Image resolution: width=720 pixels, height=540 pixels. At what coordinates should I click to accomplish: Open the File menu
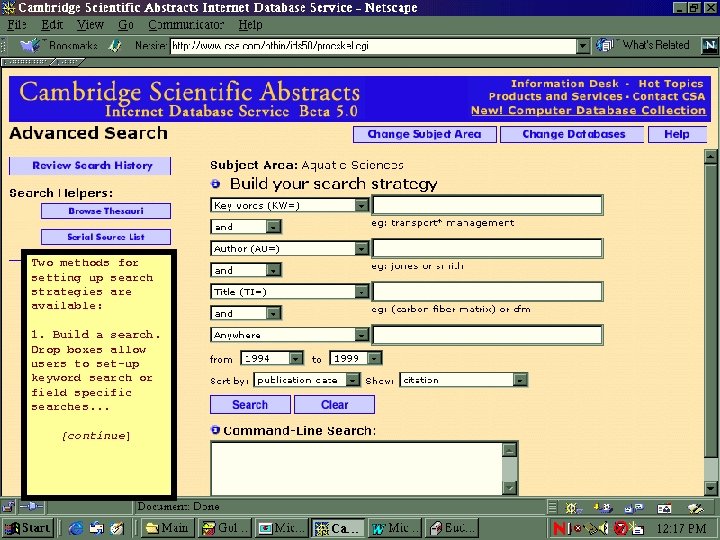pyautogui.click(x=17, y=24)
